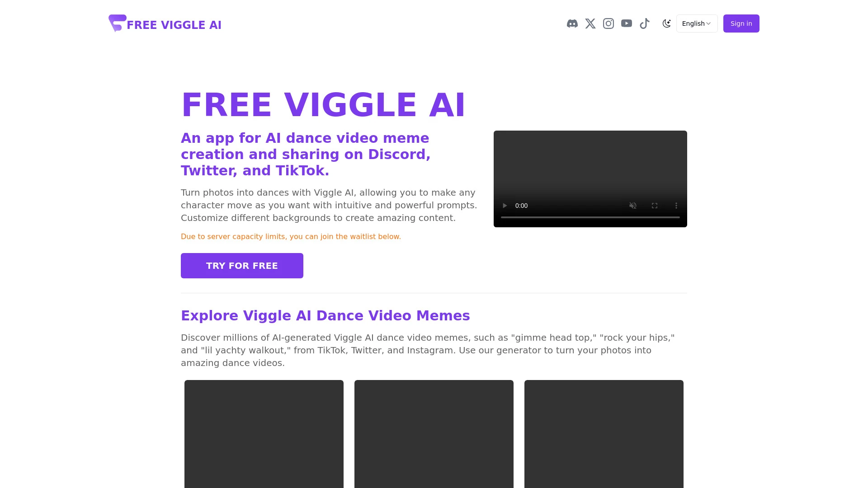Mute the demo video player

[632, 206]
